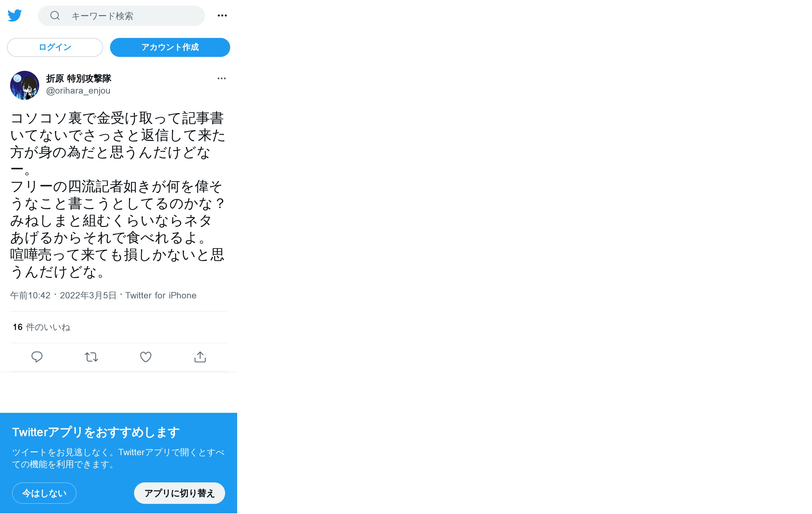The width and height of the screenshot is (812, 514).
Task: Focus the キーワード検索 search field
Action: tap(121, 16)
